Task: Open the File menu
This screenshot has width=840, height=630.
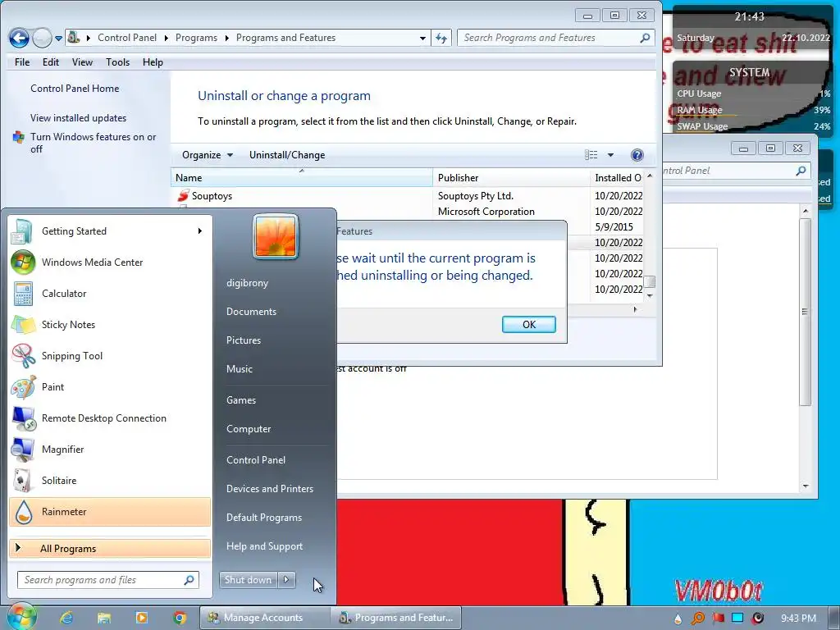Action: [x=22, y=62]
